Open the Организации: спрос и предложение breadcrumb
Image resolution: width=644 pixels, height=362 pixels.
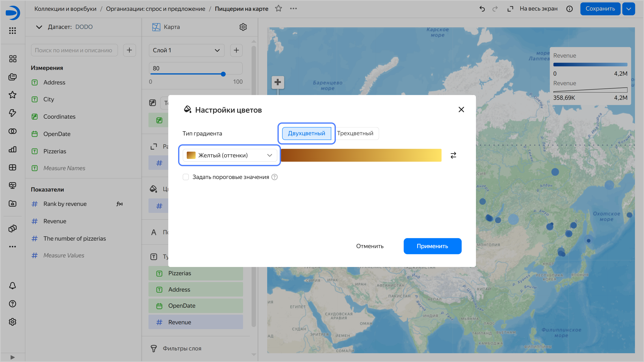coord(155,9)
